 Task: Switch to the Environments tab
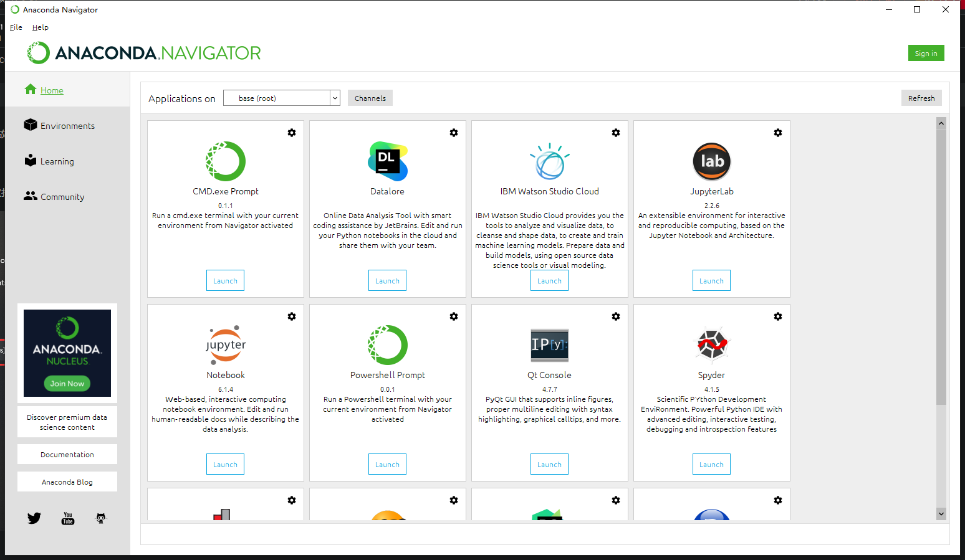(67, 125)
